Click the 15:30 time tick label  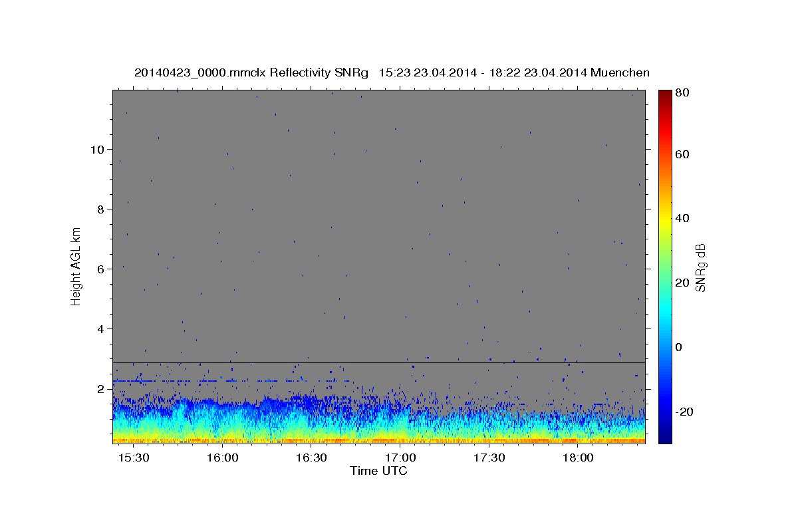[134, 458]
